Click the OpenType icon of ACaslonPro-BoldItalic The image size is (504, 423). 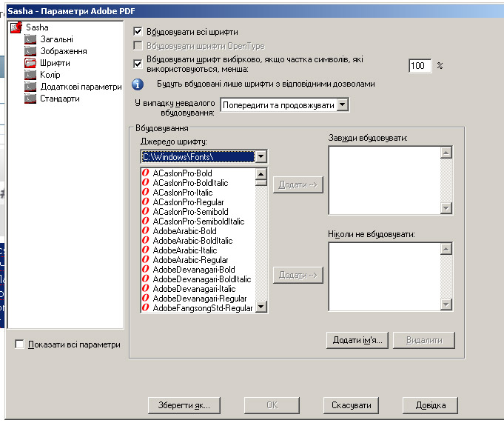(146, 182)
